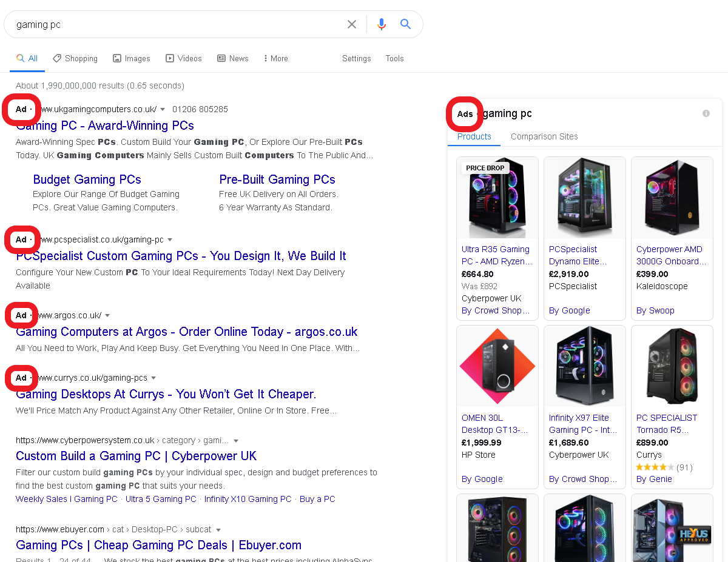The height and width of the screenshot is (562, 728).
Task: Open OMEN 30L Desktop GT13 product title
Action: [495, 424]
